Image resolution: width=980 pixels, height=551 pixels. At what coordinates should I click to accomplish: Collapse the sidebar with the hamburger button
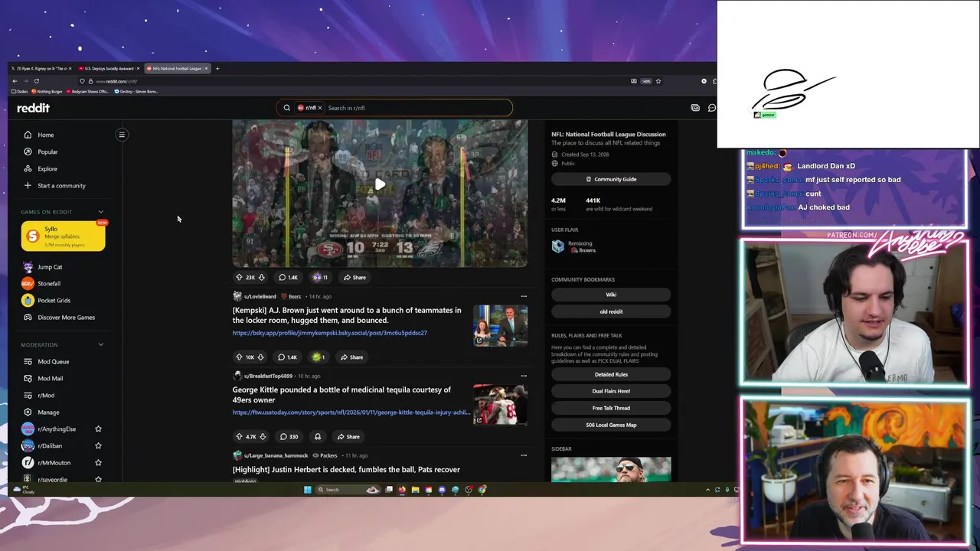click(121, 135)
